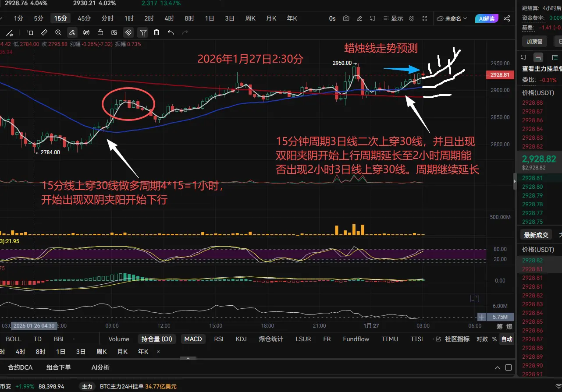Open the 合约DCA tab
Viewport: 562px width, 392px height.
20,367
